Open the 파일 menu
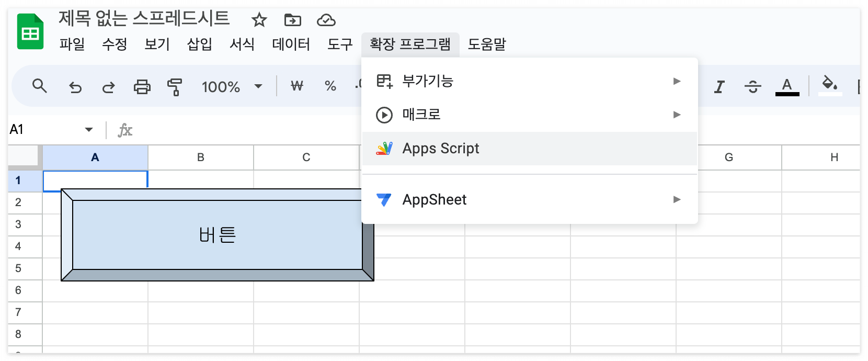Viewport: 868px width, 361px height. tap(72, 44)
